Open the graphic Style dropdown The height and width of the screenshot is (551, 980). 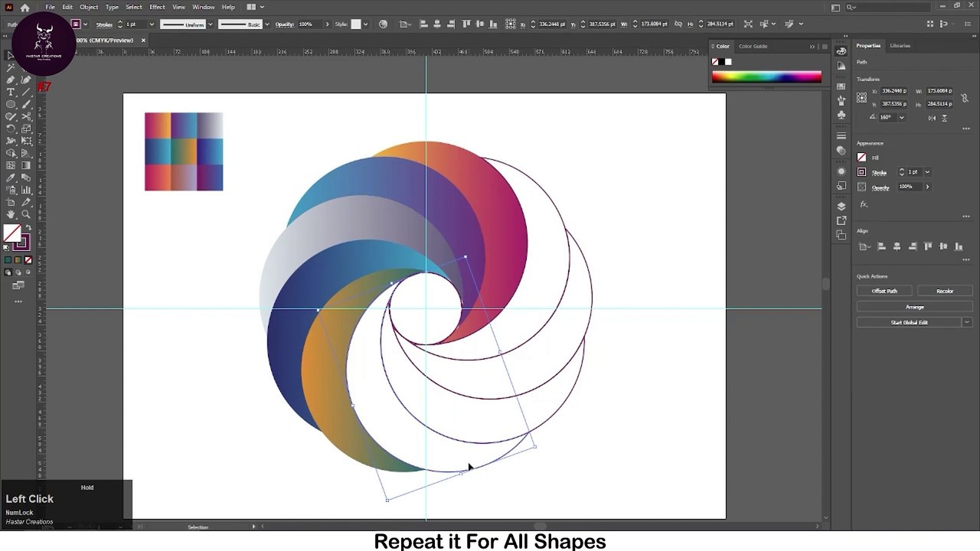(367, 24)
